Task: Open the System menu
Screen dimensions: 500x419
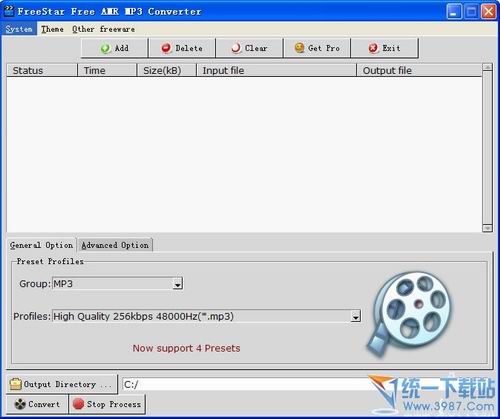Action: 19,29
